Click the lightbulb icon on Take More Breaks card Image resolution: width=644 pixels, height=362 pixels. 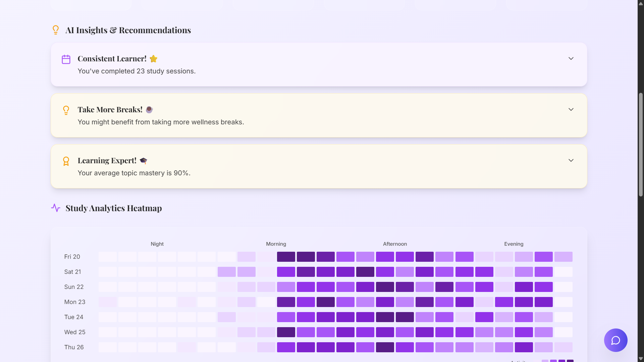66,110
